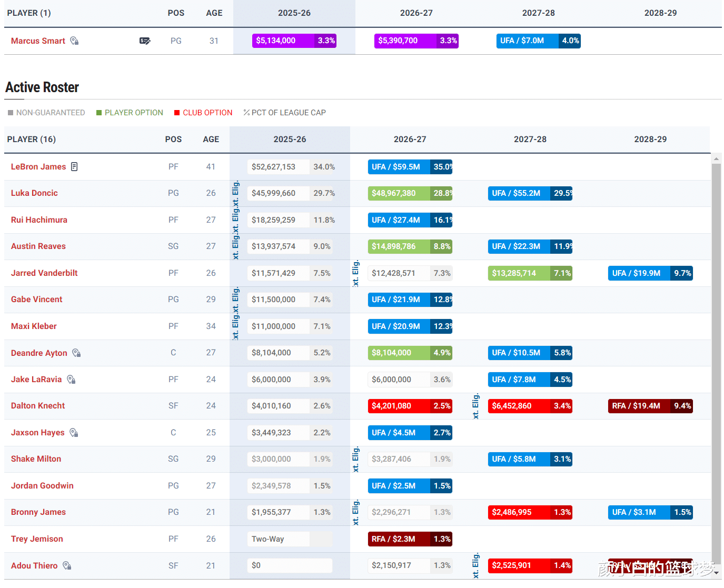Click the roster table vertical scrollbar

[x=716, y=363]
